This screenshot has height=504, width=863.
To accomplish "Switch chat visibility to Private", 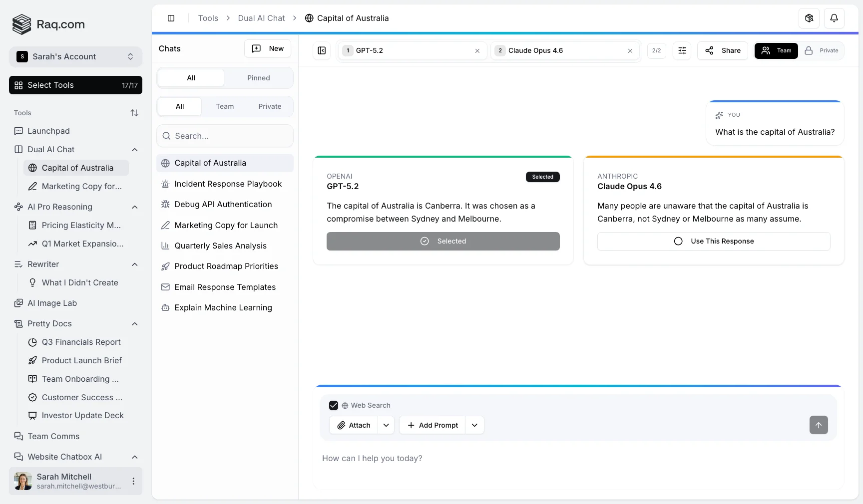I will 822,50.
